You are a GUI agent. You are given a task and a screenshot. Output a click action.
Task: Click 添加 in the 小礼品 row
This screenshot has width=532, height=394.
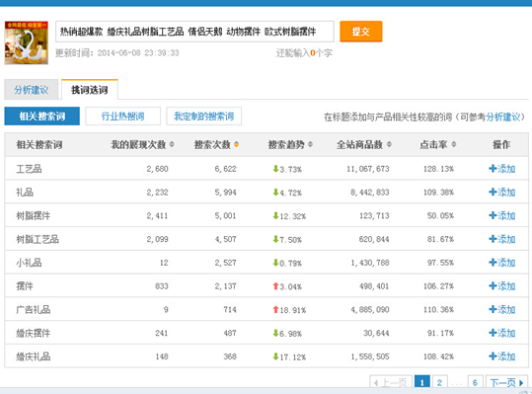click(x=501, y=263)
